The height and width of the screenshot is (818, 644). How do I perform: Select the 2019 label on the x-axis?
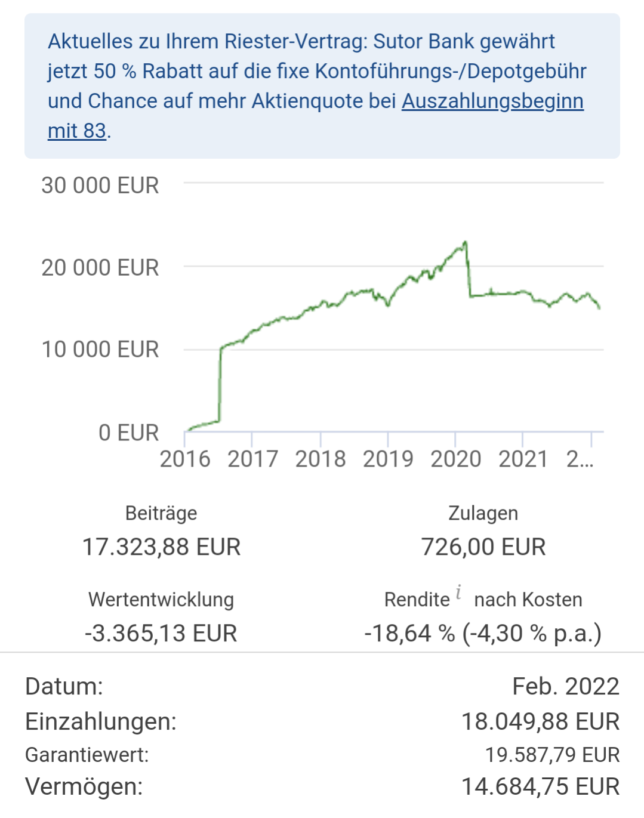(x=388, y=459)
